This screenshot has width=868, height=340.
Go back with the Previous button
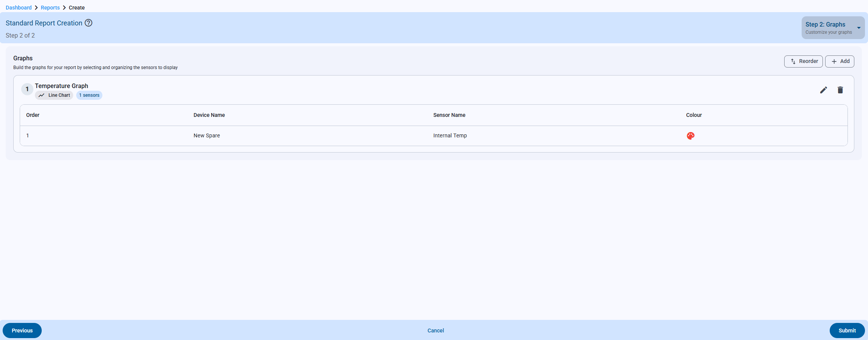pyautogui.click(x=22, y=331)
